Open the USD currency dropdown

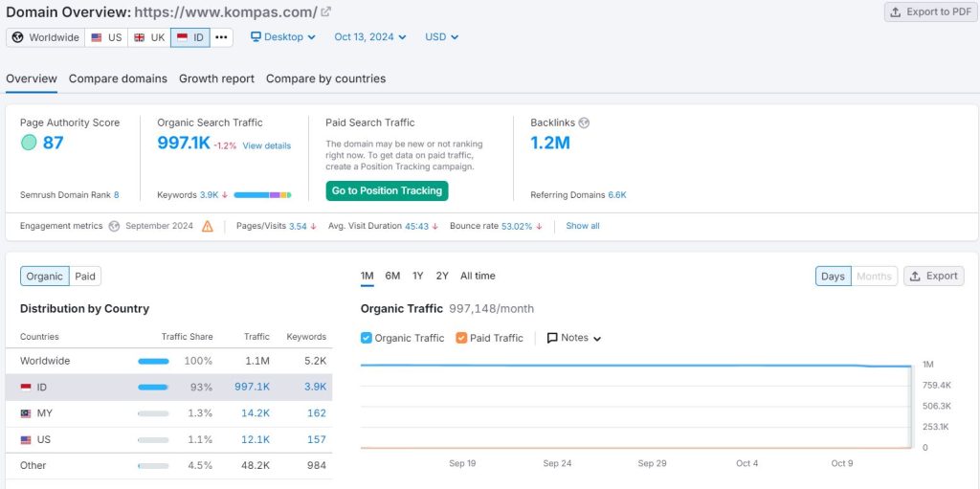point(442,37)
